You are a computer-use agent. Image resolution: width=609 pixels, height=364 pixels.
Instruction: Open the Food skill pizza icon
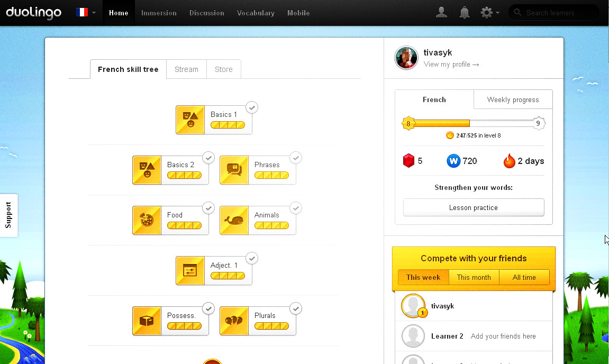point(147,220)
